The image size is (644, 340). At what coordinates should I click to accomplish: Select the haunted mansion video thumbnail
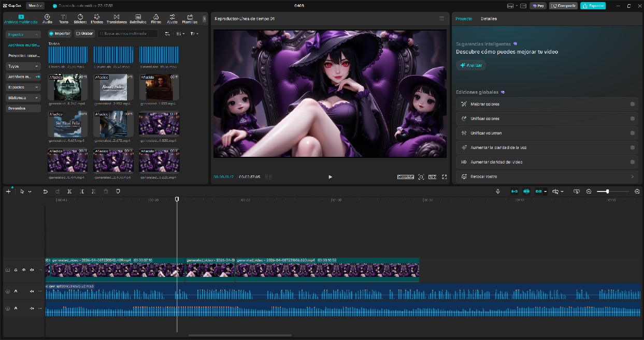pyautogui.click(x=67, y=87)
